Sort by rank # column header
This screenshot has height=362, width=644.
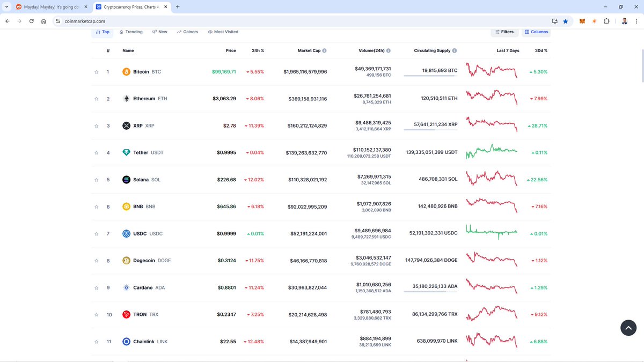[108, 50]
